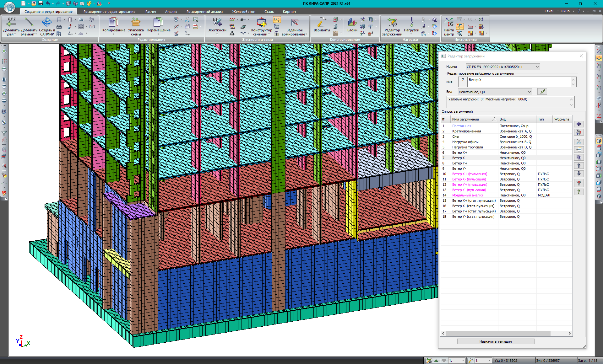Open Редактор загружений ribbon icon
This screenshot has height=364, width=603.
pyautogui.click(x=392, y=23)
